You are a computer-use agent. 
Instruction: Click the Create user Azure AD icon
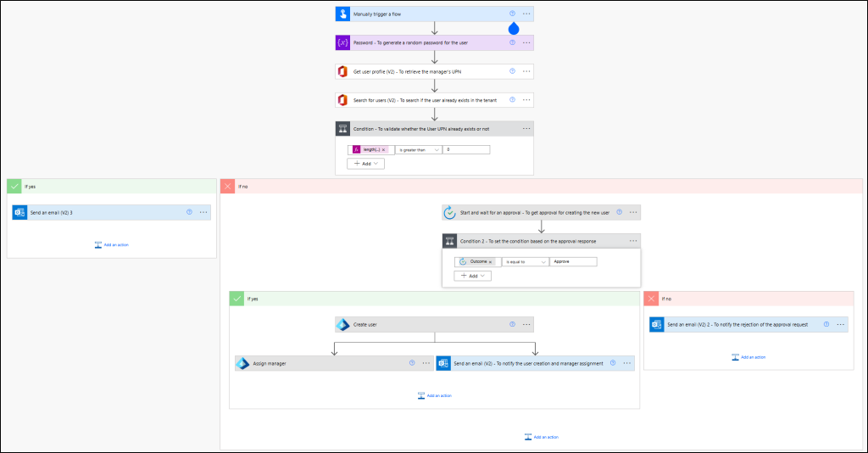(x=342, y=324)
